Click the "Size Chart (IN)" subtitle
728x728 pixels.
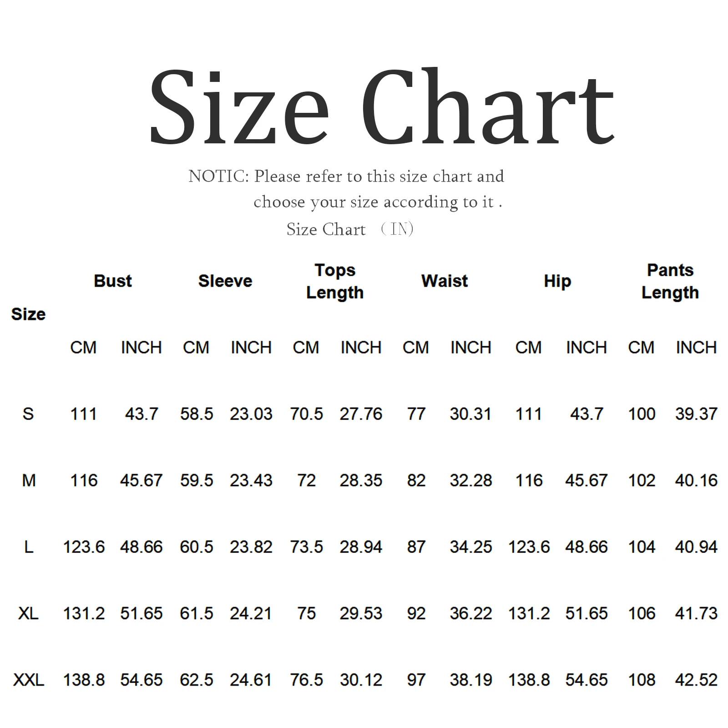click(x=349, y=229)
